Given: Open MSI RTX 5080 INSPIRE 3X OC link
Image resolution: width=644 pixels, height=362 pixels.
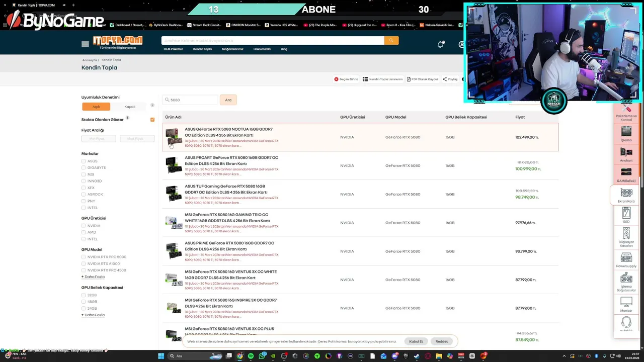Looking at the screenshot, I should [230, 303].
